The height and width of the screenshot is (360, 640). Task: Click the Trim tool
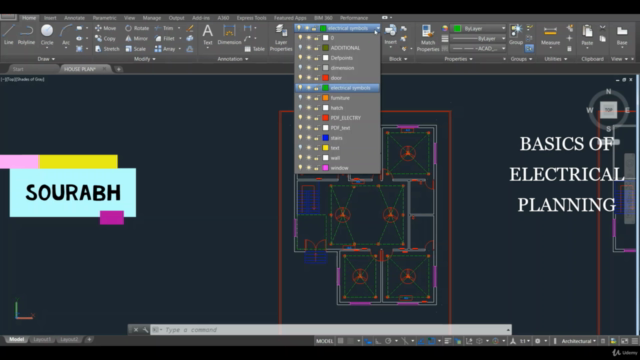coord(164,28)
